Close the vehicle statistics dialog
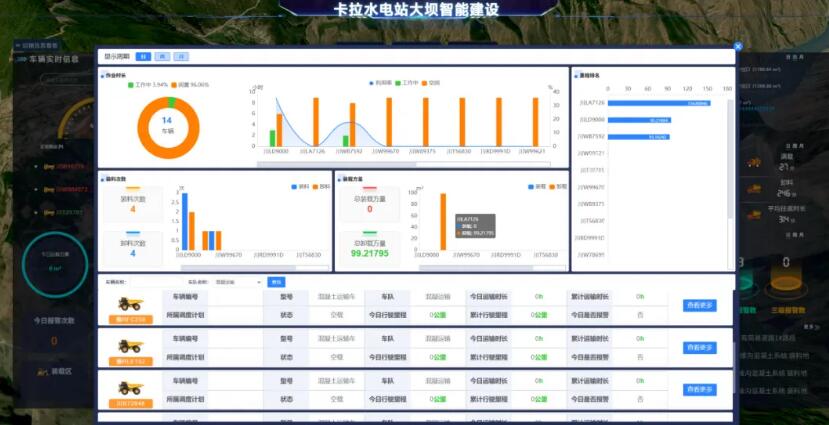The width and height of the screenshot is (829, 425). tap(738, 46)
